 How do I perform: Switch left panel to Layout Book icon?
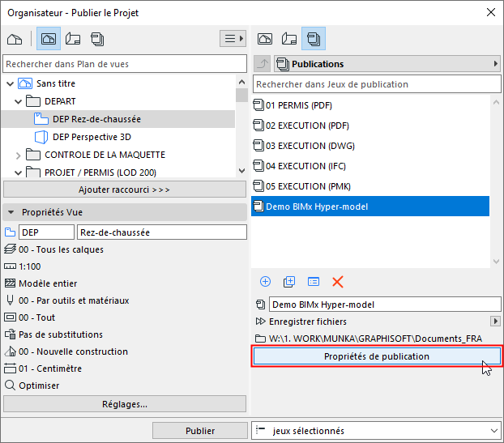[73, 39]
